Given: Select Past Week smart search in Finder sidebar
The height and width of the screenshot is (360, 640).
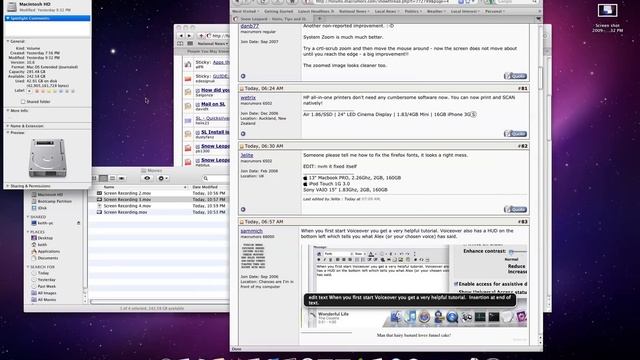Looking at the screenshot, I should pyautogui.click(x=43, y=287).
